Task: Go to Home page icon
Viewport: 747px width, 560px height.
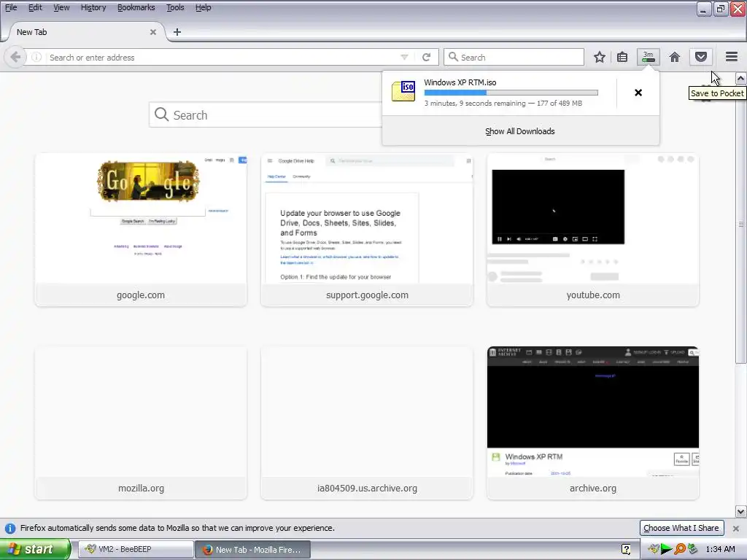Action: pyautogui.click(x=674, y=57)
